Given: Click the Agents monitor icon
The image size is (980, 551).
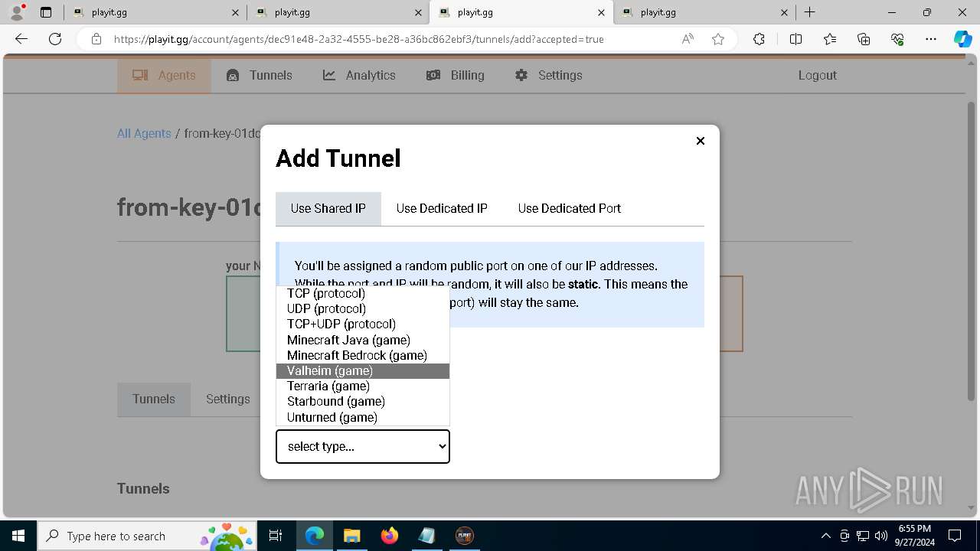Looking at the screenshot, I should pyautogui.click(x=140, y=75).
